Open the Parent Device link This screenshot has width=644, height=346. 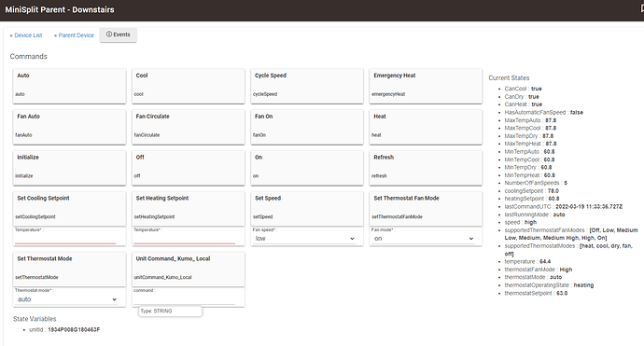coord(74,35)
